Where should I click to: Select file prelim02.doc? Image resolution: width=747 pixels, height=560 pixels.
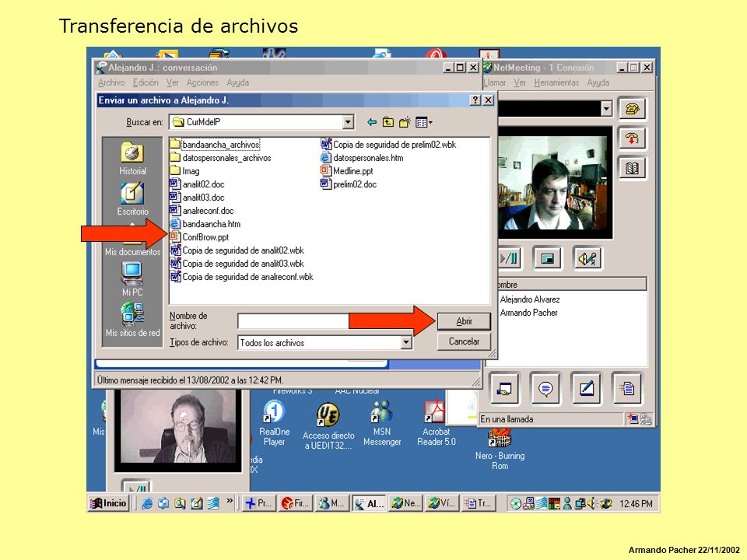tap(349, 184)
